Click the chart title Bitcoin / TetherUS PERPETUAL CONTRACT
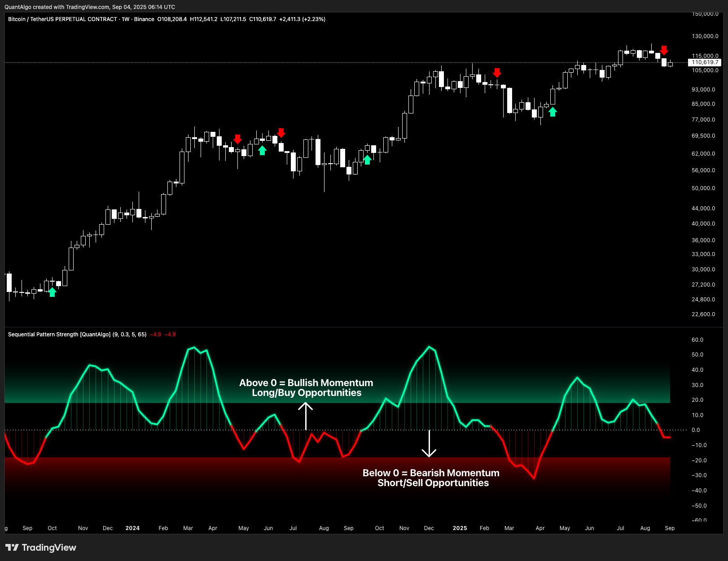This screenshot has height=561, width=728. pyautogui.click(x=63, y=19)
